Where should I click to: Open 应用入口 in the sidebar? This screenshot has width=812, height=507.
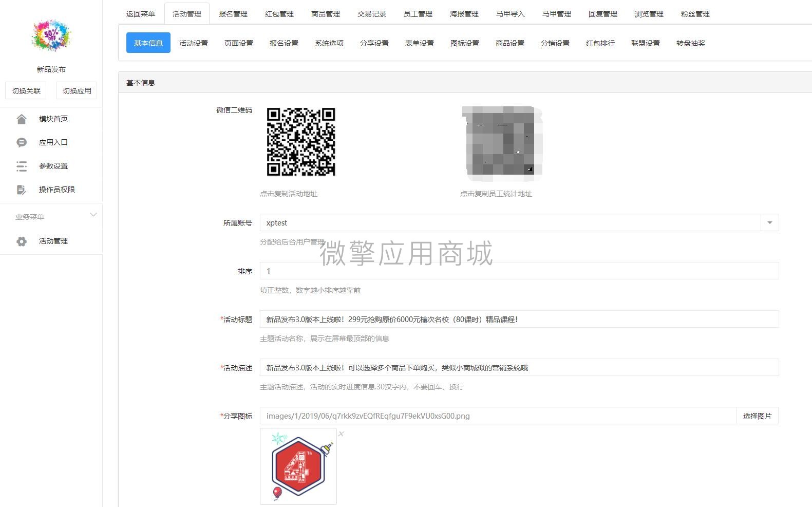(x=53, y=142)
